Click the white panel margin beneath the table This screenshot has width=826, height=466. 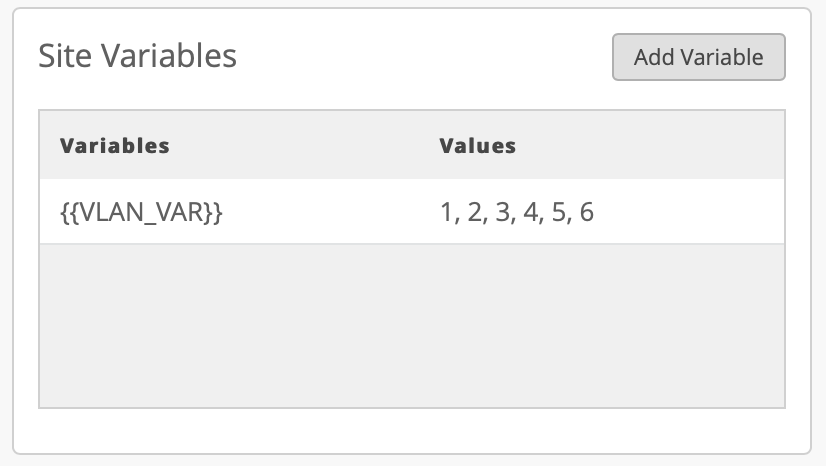coord(412,430)
